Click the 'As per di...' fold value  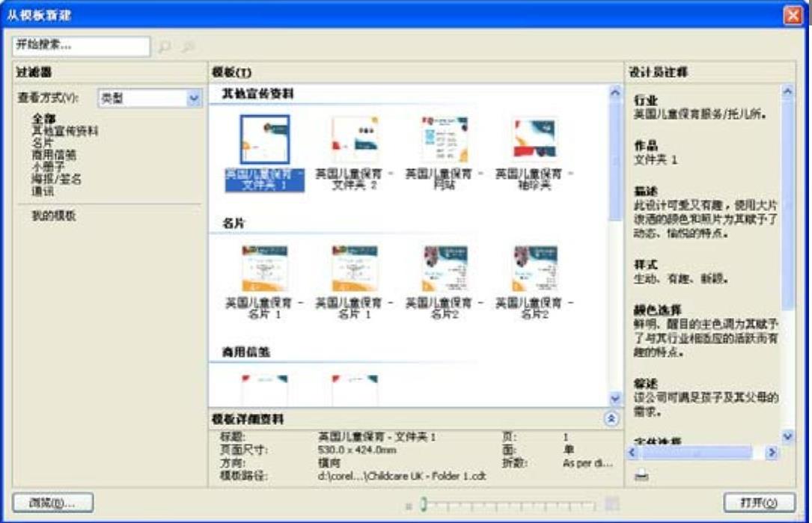(x=587, y=462)
